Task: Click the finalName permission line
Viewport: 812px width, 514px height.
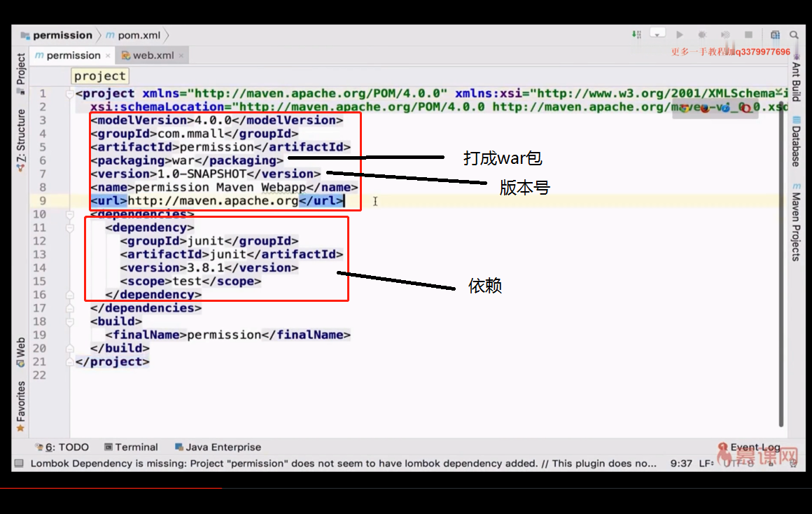Action: 228,335
